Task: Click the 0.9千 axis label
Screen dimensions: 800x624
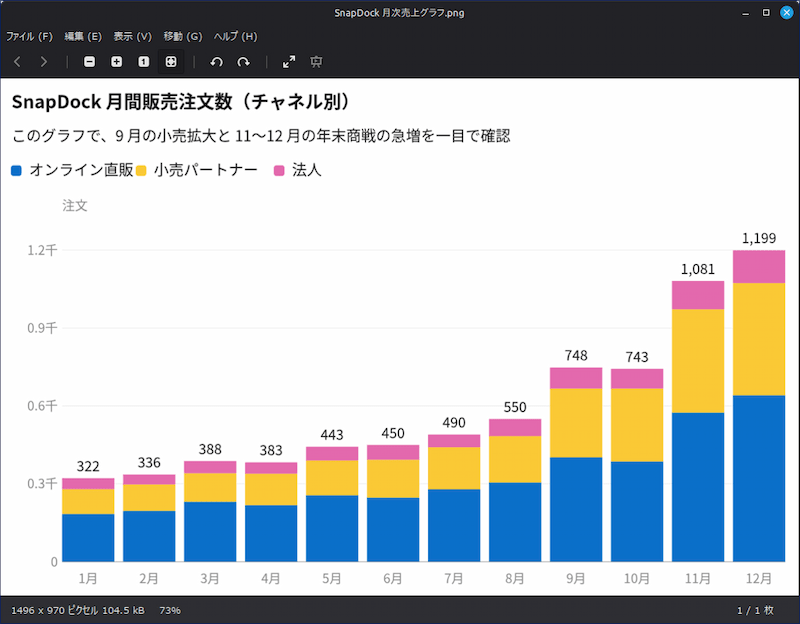Action: (42, 328)
